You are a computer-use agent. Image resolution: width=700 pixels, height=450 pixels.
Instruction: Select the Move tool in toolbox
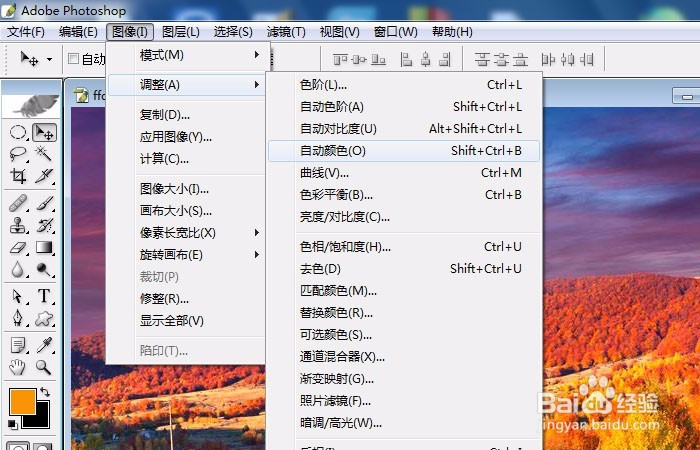tap(44, 133)
